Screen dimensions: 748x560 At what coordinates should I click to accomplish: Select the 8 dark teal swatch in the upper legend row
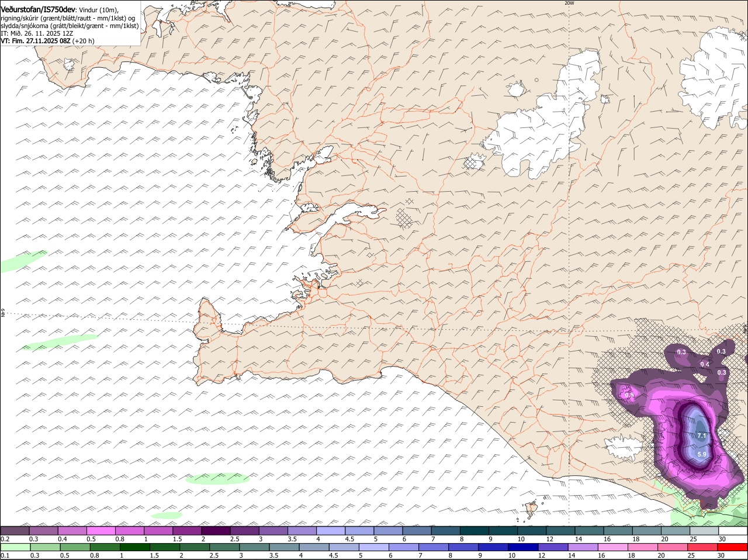[x=475, y=530]
